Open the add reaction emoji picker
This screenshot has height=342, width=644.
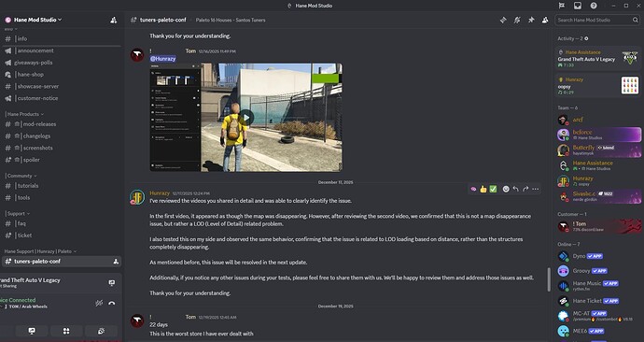pos(506,189)
